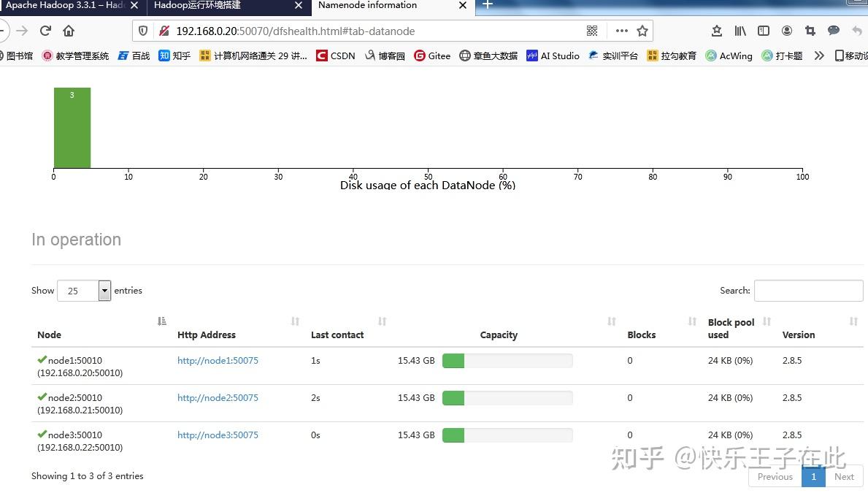Open the 知乎 bookmark

point(174,55)
